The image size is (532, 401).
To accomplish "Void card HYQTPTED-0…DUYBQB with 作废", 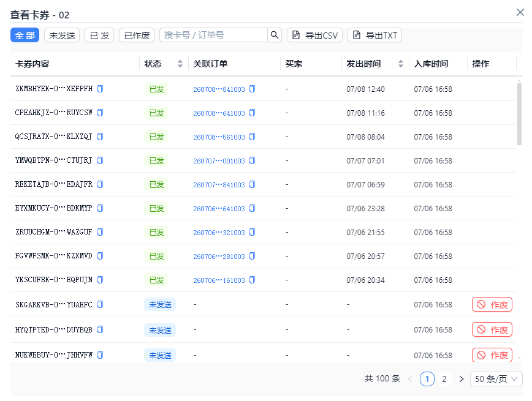I will click(x=492, y=329).
